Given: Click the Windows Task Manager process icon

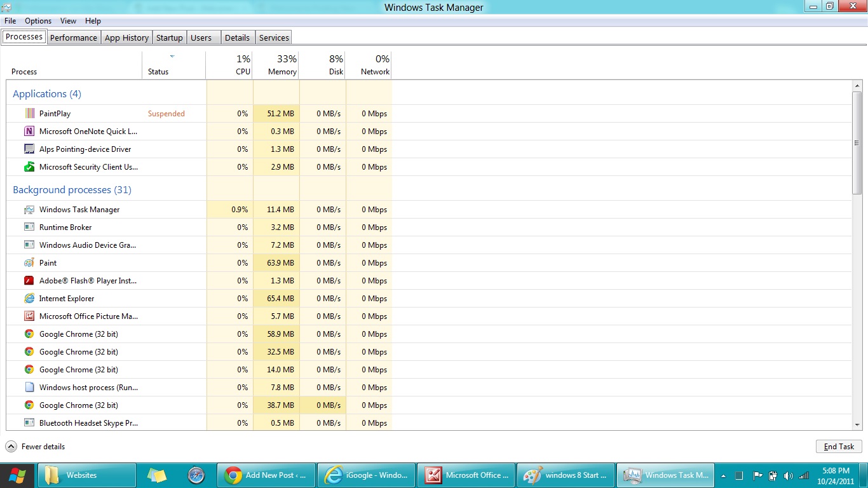Looking at the screenshot, I should click(29, 209).
